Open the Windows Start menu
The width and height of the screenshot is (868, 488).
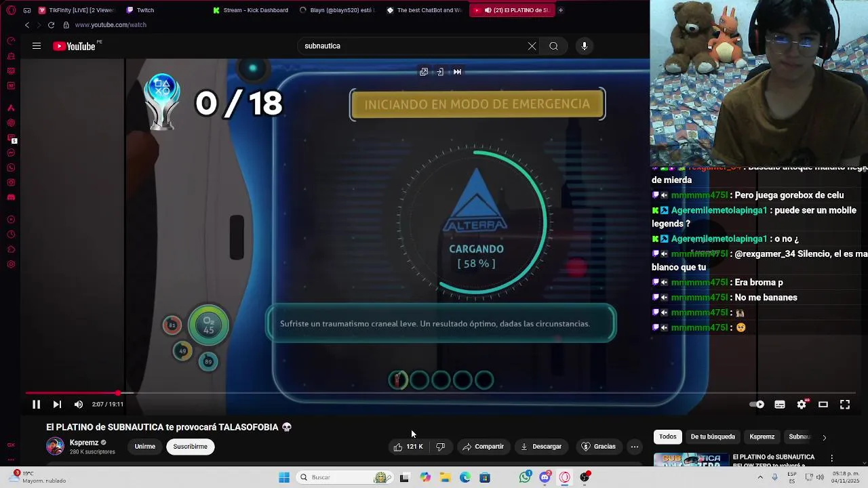point(284,478)
